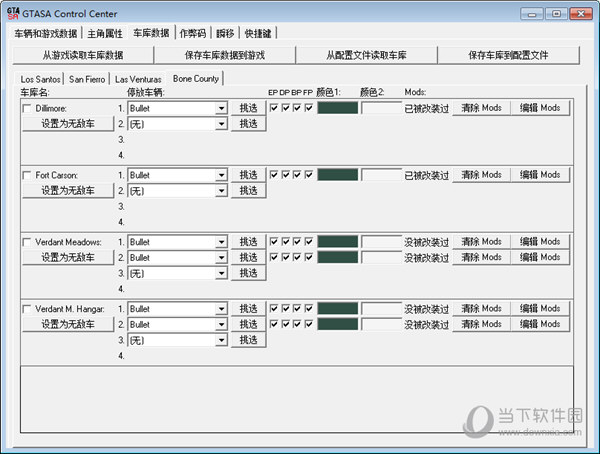Pick color 2 swatch for Dillimore slot 1
Image resolution: width=600 pixels, height=454 pixels.
381,108
